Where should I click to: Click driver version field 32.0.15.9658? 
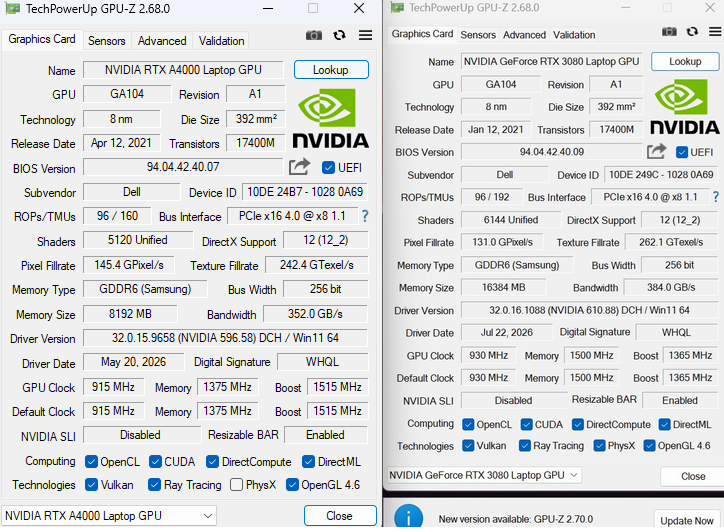[x=225, y=338]
